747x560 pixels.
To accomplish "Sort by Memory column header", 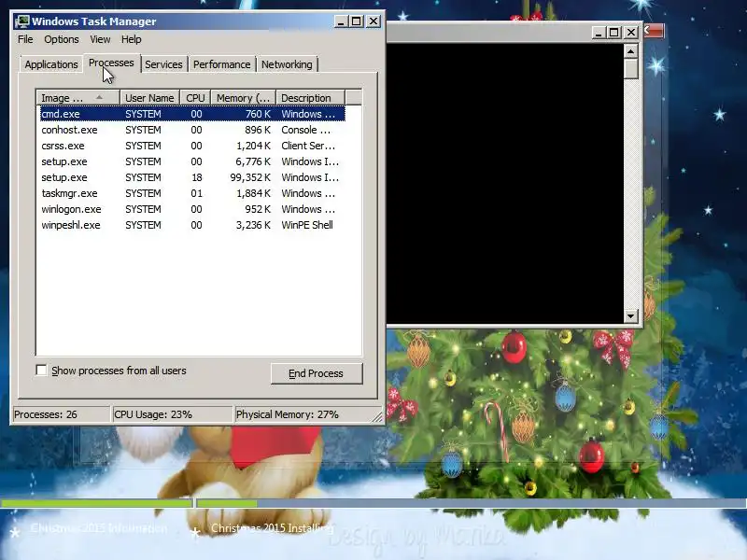I will pos(243,98).
